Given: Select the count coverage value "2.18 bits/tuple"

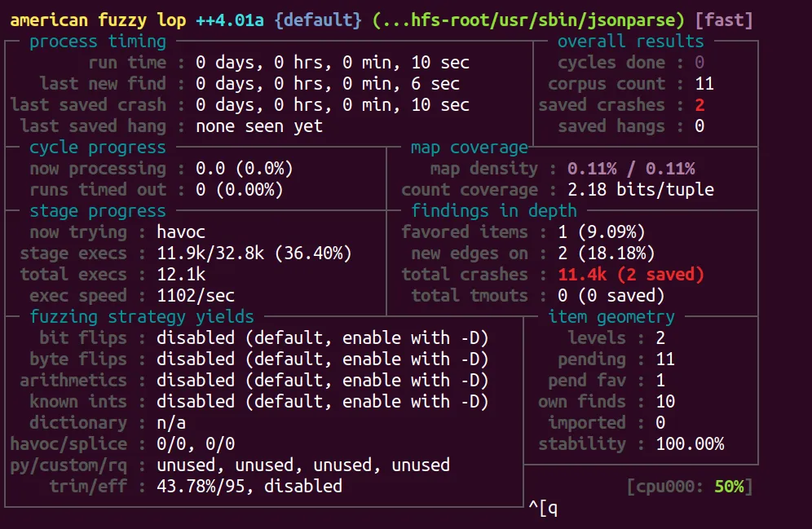Looking at the screenshot, I should 641,190.
